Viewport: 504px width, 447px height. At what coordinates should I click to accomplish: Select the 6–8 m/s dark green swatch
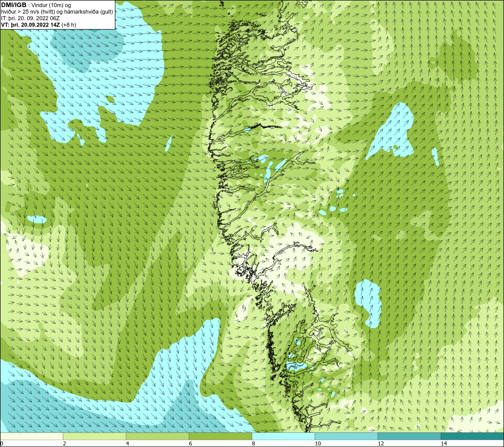[x=221, y=436]
